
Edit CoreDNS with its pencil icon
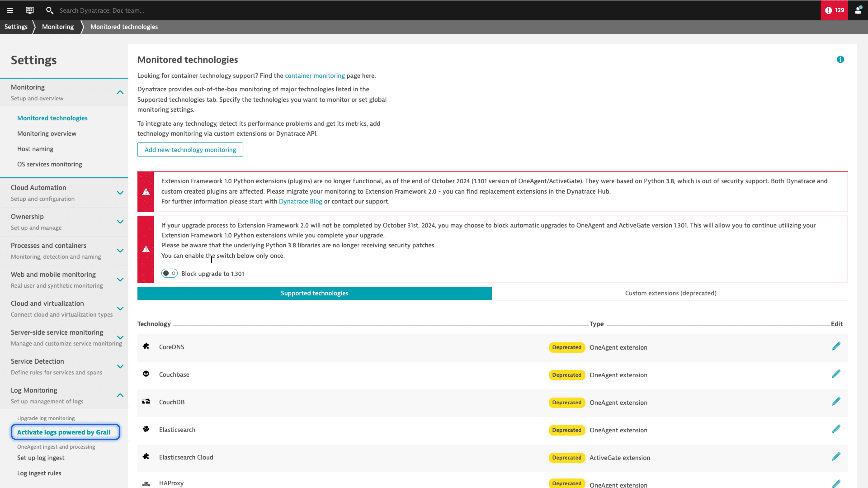click(x=836, y=346)
